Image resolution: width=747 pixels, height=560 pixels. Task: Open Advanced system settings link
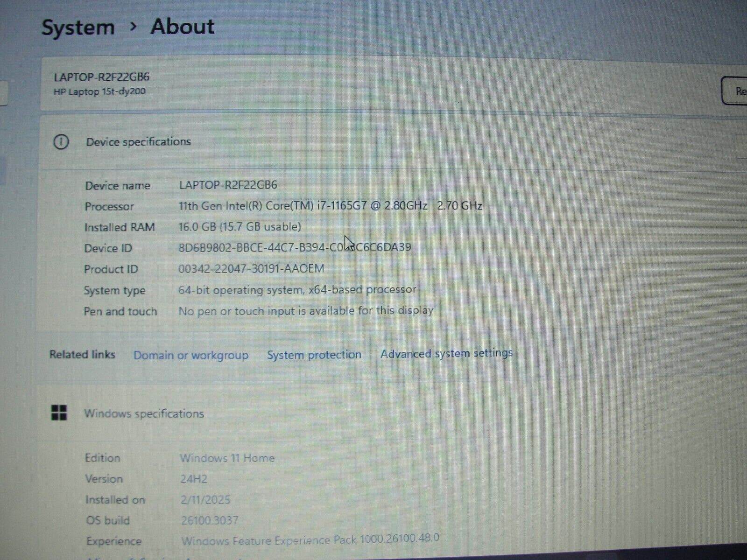(x=446, y=353)
